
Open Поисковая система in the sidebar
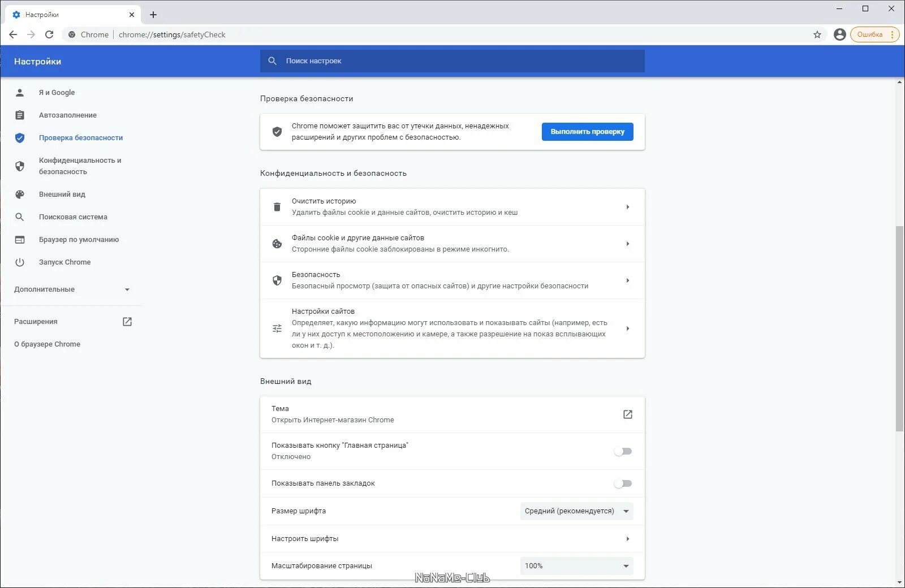[73, 217]
